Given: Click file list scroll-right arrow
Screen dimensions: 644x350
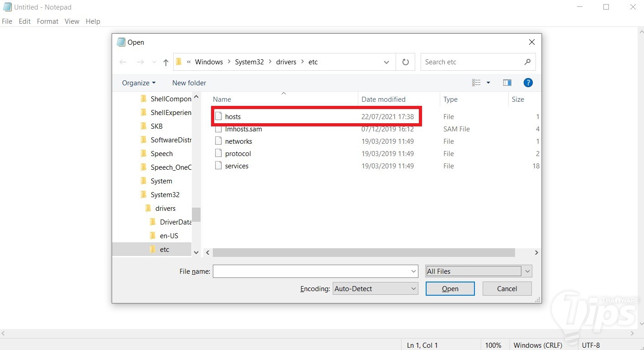Looking at the screenshot, I should tap(536, 252).
